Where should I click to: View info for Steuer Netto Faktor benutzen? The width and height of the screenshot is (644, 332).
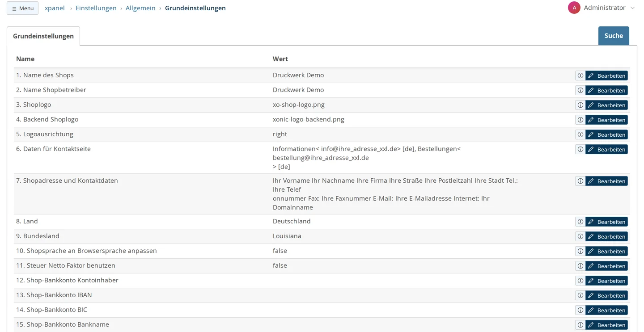[x=580, y=266]
